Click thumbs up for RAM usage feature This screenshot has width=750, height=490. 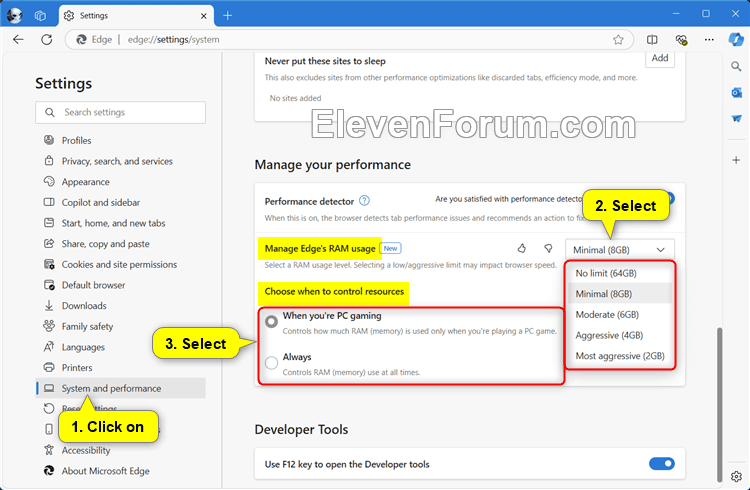[x=521, y=248]
